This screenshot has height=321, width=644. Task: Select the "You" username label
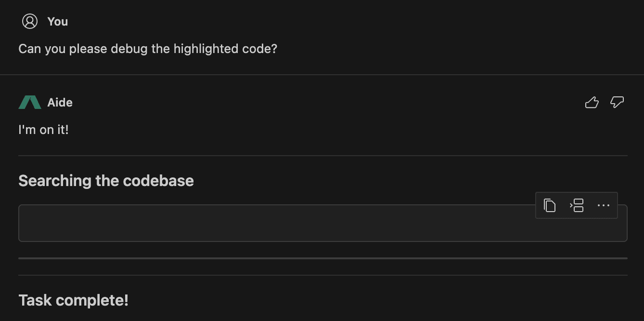tap(58, 22)
